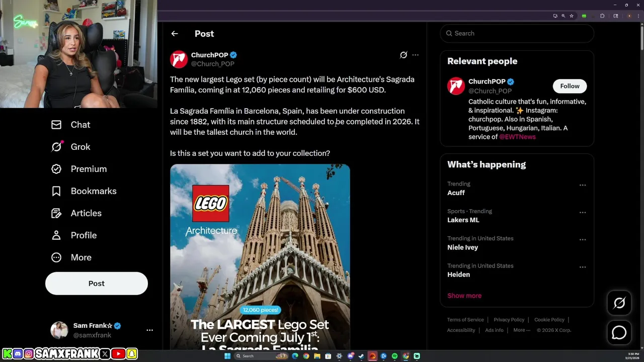Open Sam Frank account switcher avatar
644x362 pixels.
pyautogui.click(x=59, y=330)
